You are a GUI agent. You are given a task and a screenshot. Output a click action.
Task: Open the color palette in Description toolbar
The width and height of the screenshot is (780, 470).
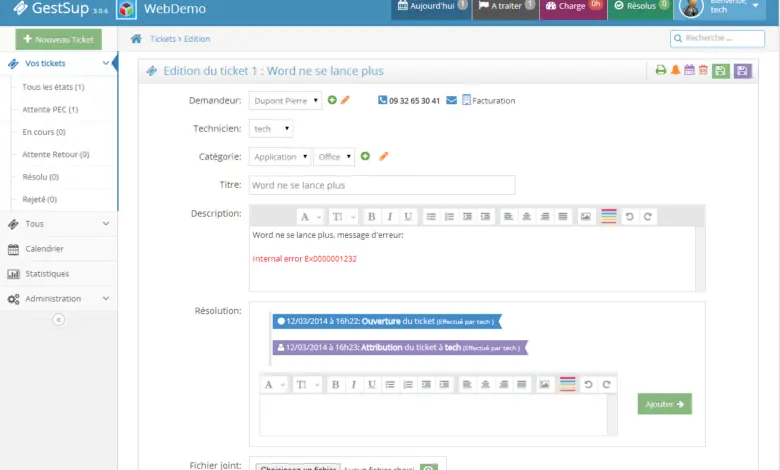pos(609,216)
